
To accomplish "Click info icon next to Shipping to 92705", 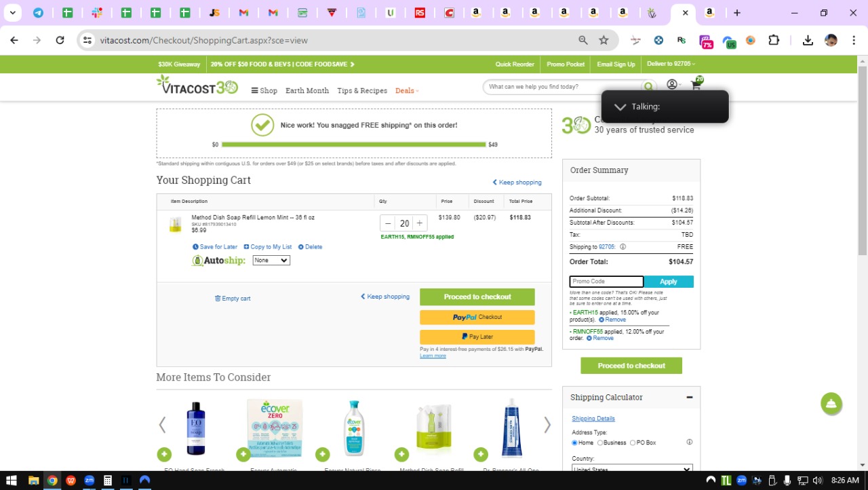I will [623, 247].
